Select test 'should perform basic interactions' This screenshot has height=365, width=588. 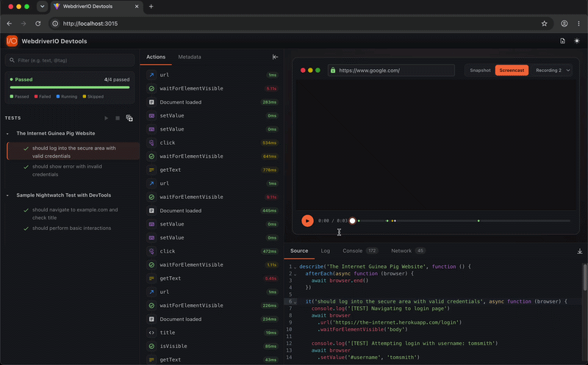tap(73, 228)
